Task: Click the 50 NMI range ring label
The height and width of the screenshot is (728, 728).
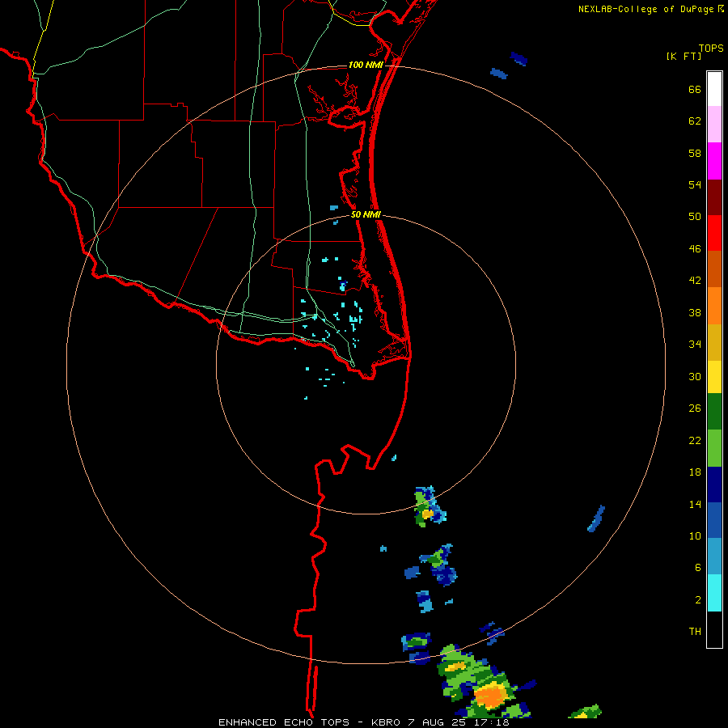Action: pos(366,214)
